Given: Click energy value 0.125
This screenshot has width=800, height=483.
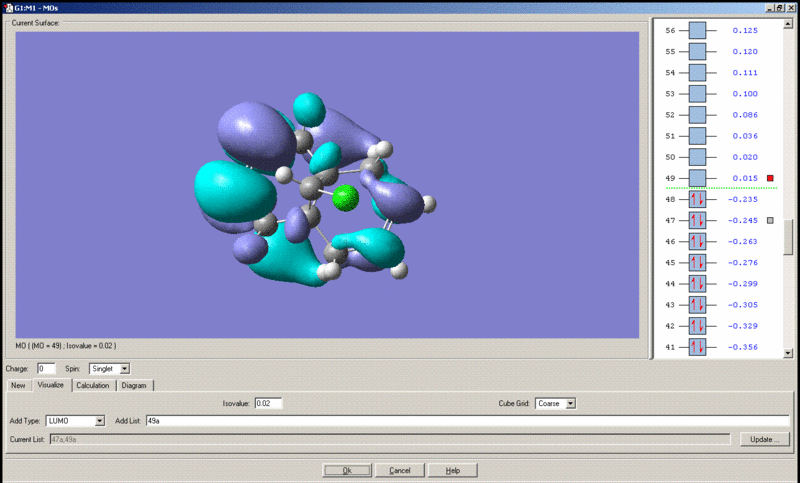Looking at the screenshot, I should click(745, 31).
